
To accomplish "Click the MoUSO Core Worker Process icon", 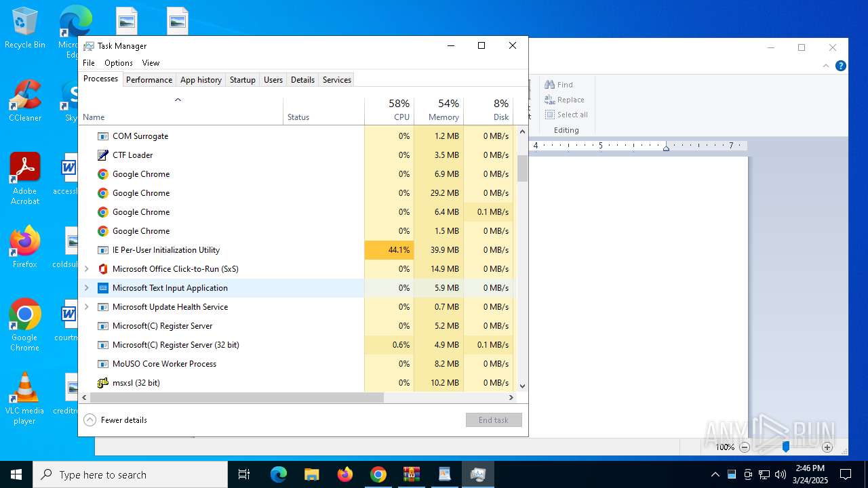I will (103, 364).
